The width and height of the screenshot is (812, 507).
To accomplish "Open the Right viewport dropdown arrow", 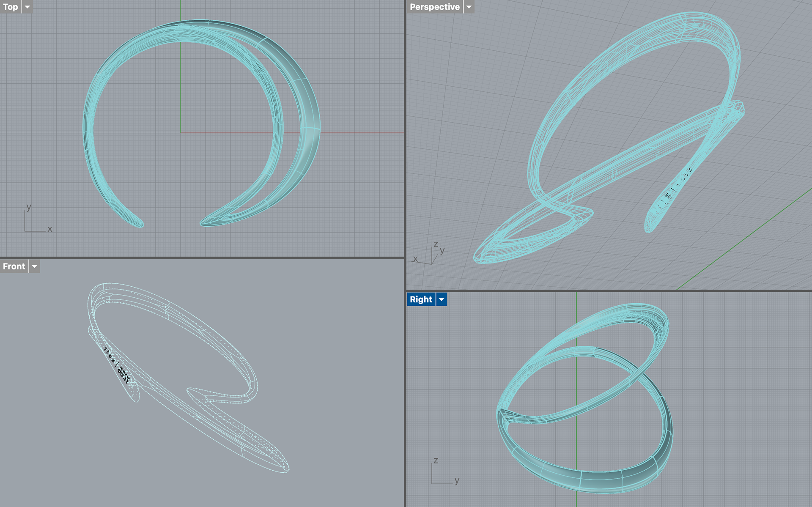I will [x=442, y=299].
